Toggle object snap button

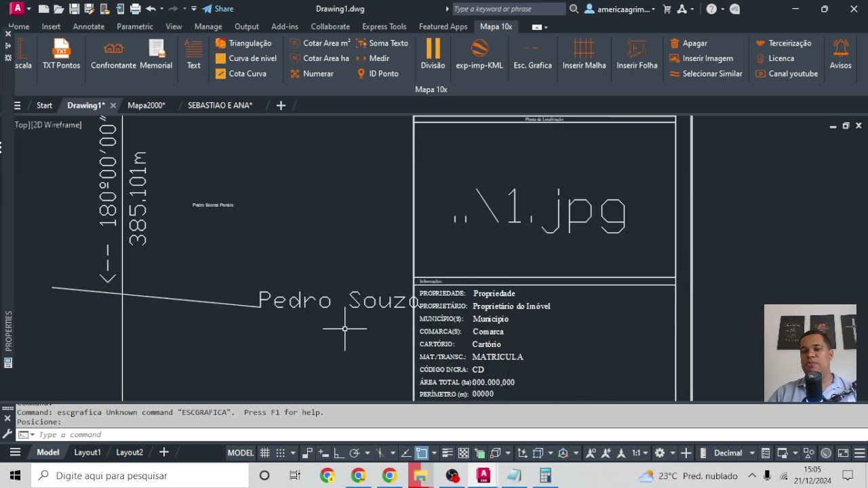pyautogui.click(x=422, y=453)
